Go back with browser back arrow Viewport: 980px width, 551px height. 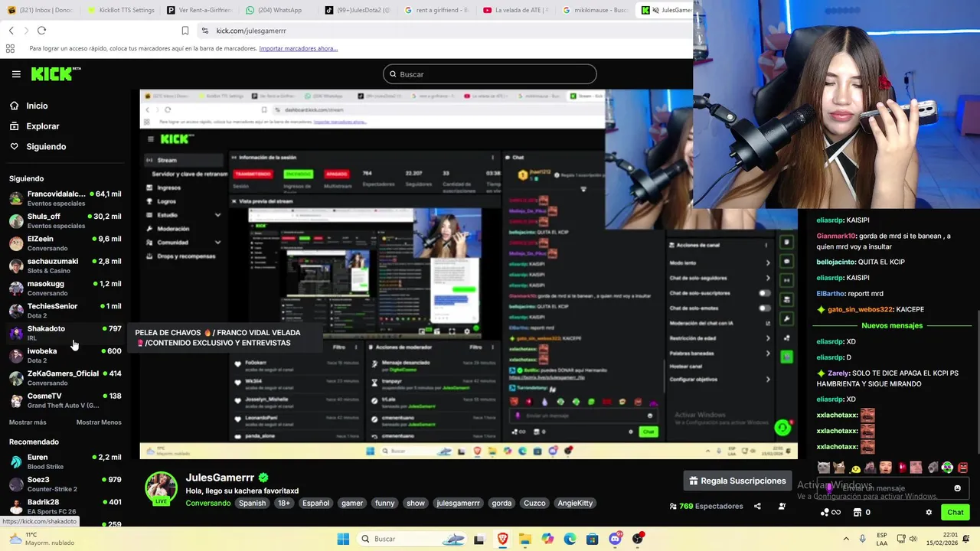coord(11,31)
